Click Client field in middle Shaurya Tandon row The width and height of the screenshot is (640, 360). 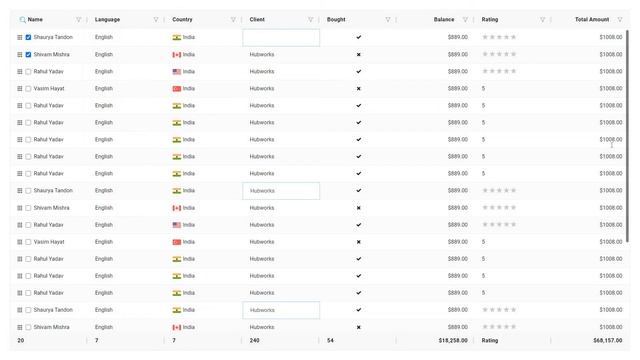pyautogui.click(x=281, y=191)
